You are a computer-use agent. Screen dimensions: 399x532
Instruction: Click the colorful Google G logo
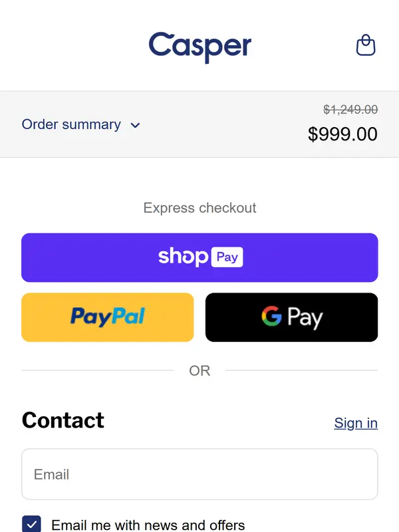(271, 316)
